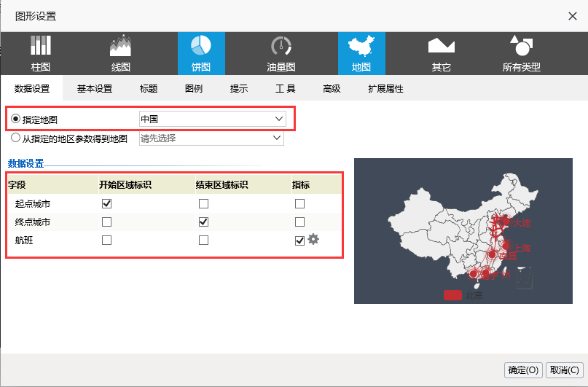
Task: Click the red 北京 legend swatch
Action: (452, 295)
